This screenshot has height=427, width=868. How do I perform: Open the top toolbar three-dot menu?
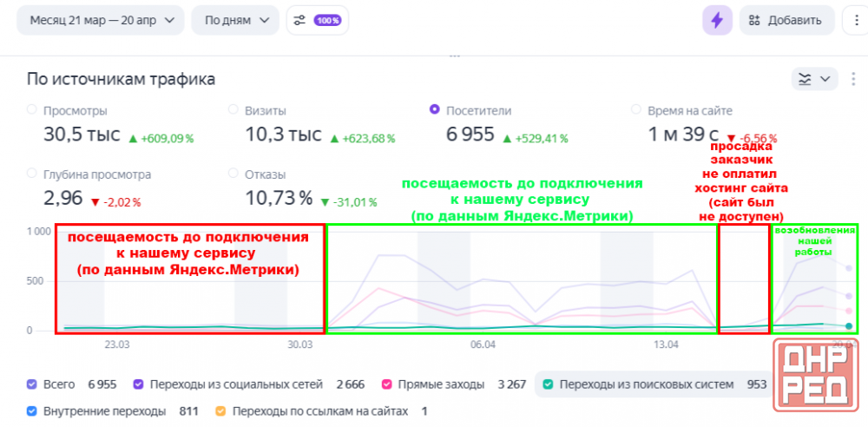[855, 21]
